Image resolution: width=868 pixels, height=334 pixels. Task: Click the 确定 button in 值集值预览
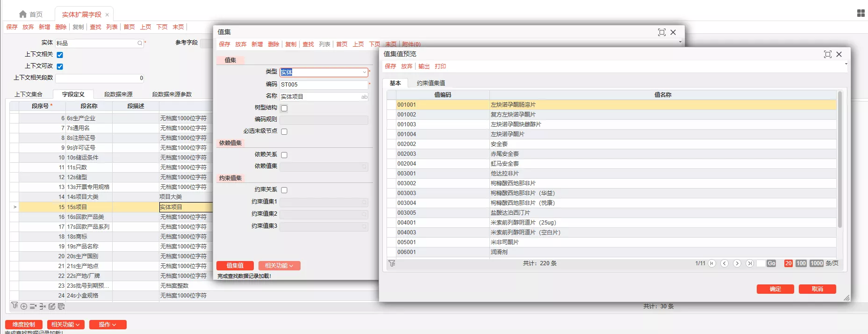[775, 289]
